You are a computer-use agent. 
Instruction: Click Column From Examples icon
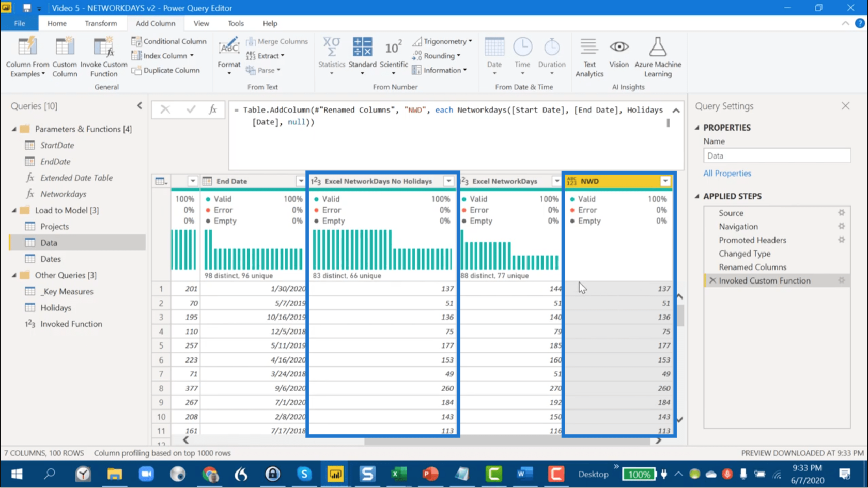pyautogui.click(x=27, y=46)
